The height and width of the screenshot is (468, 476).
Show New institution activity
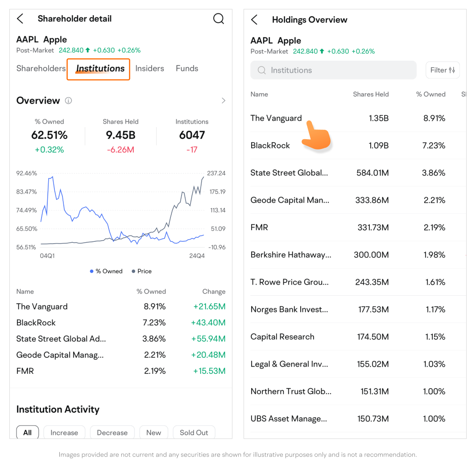pyautogui.click(x=153, y=432)
